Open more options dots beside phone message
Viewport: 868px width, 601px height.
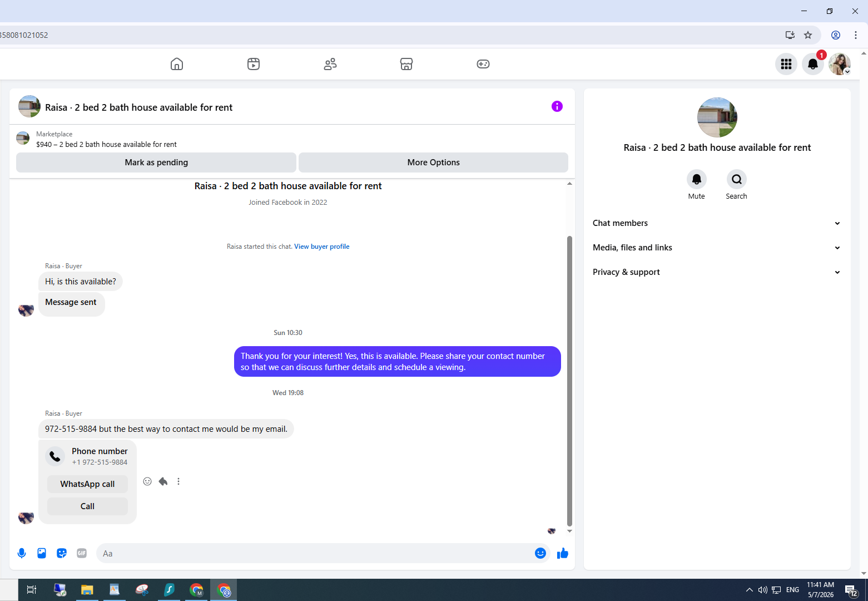tap(178, 481)
